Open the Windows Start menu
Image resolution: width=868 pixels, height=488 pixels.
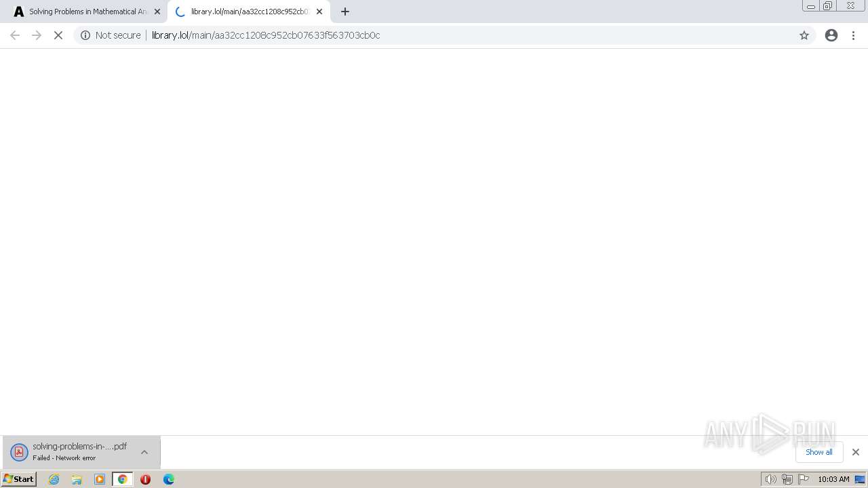click(x=19, y=479)
